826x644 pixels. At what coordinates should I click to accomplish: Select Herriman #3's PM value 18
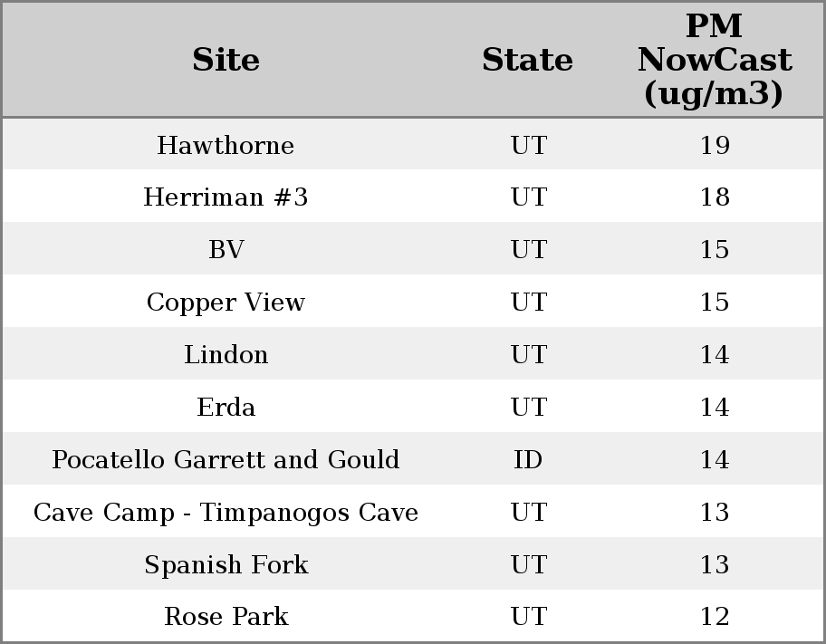[x=715, y=197]
